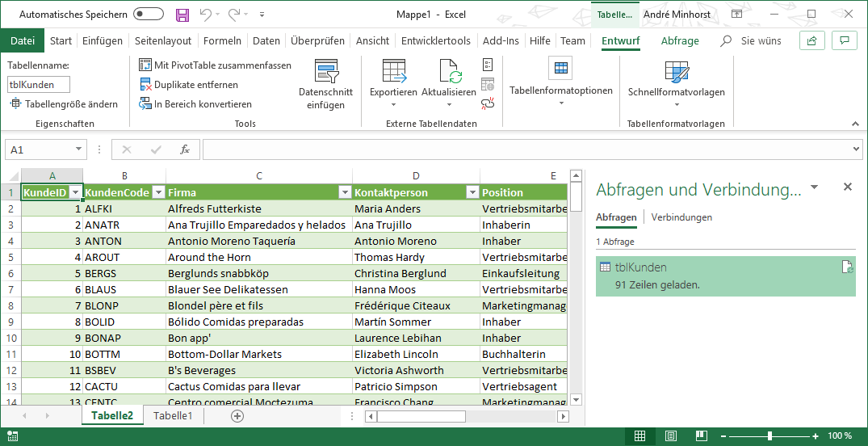
Task: Open KundeID column filter dropdown
Action: point(76,192)
